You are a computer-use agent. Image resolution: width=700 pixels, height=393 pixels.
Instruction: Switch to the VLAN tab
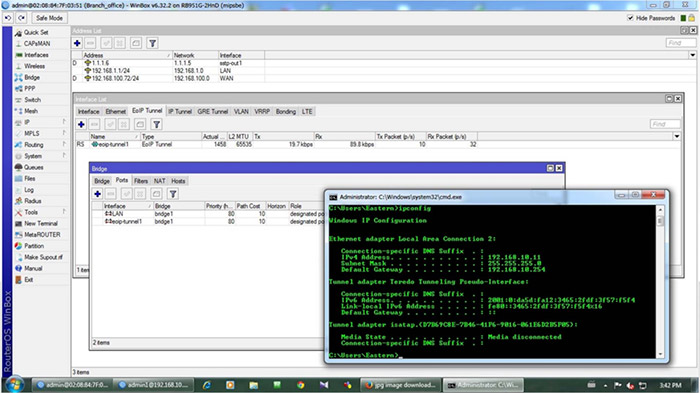tap(241, 111)
